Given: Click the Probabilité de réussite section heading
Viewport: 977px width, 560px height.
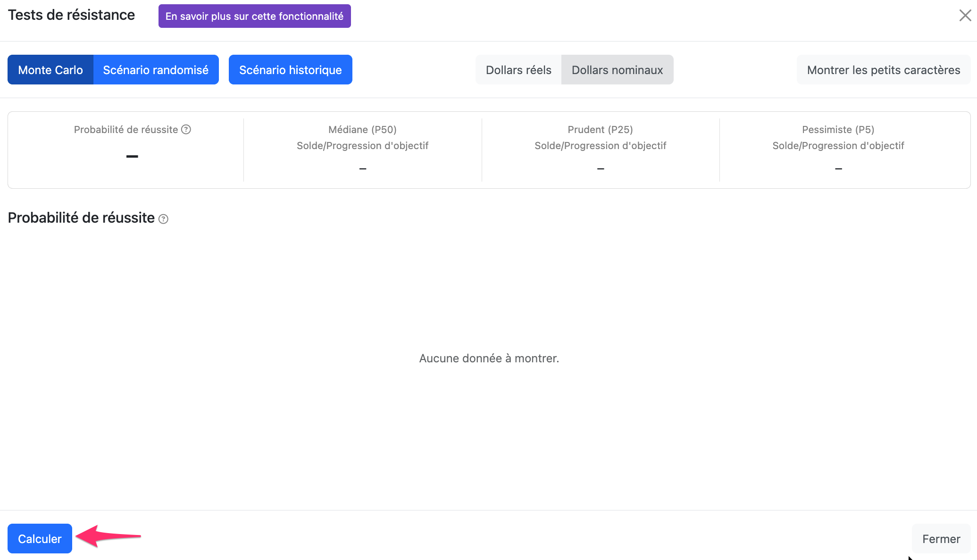Looking at the screenshot, I should coord(81,218).
